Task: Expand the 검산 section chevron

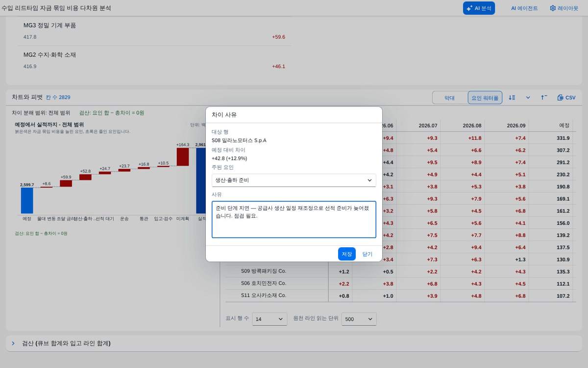Action: pyautogui.click(x=13, y=343)
